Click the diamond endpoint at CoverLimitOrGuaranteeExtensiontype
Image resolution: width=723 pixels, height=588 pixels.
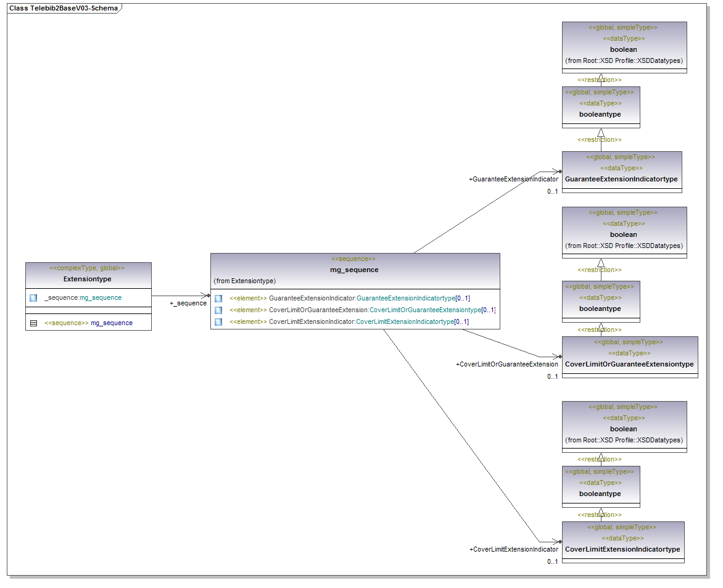point(559,357)
